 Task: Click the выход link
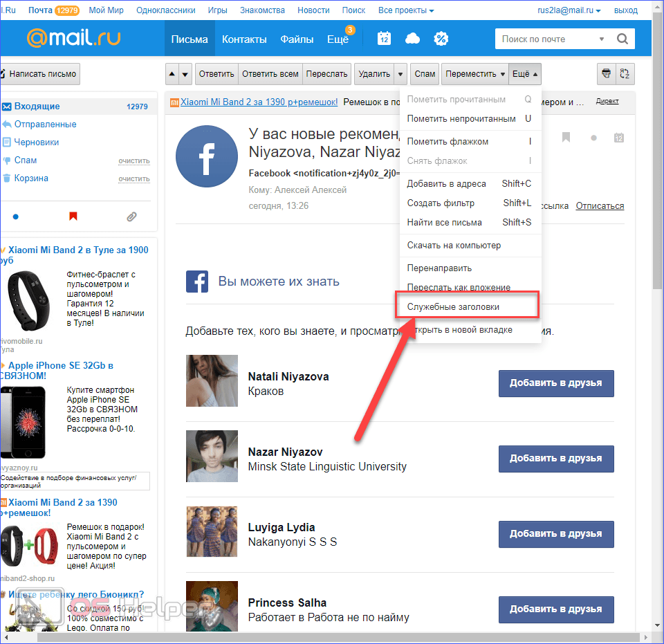(x=625, y=10)
